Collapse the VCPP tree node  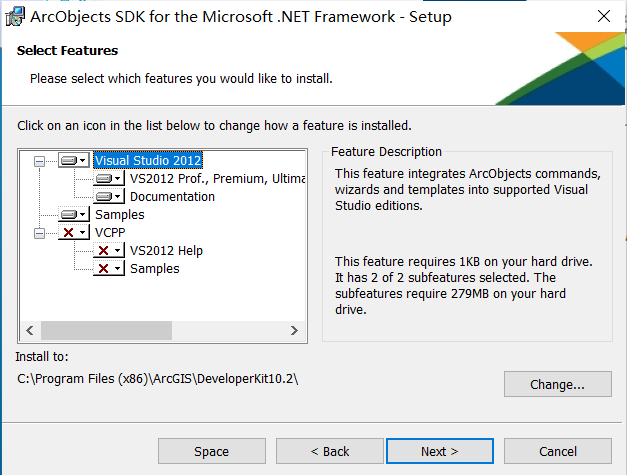39,233
